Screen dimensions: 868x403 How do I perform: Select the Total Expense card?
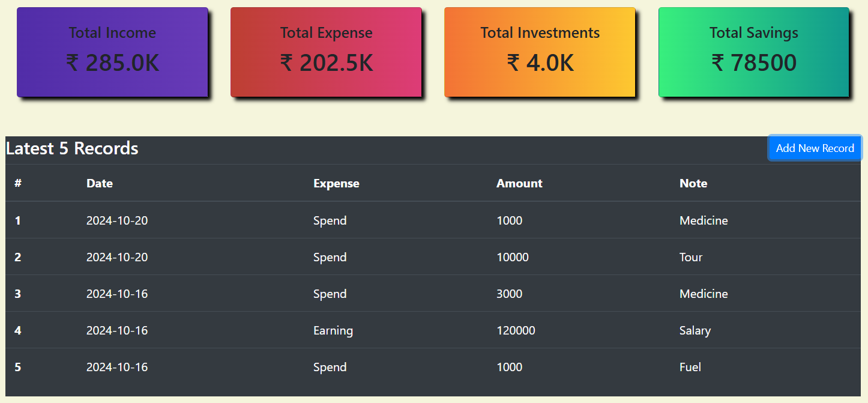point(326,52)
